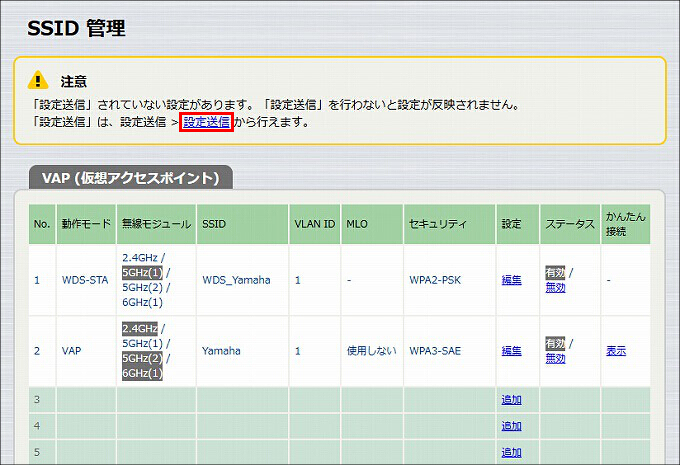Screen dimensions: 680x465
Task: Add a VAP in row 3 via 追加
Action: [511, 400]
